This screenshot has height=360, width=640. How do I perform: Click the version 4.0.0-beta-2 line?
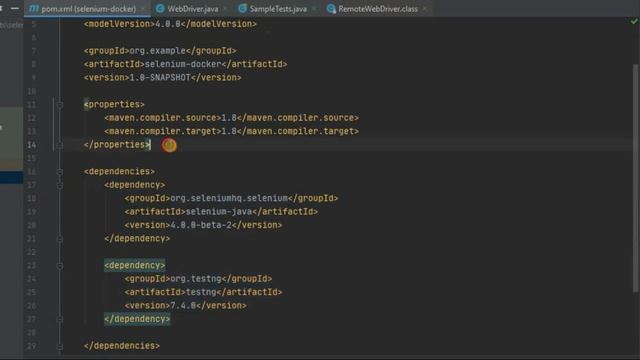tap(203, 225)
